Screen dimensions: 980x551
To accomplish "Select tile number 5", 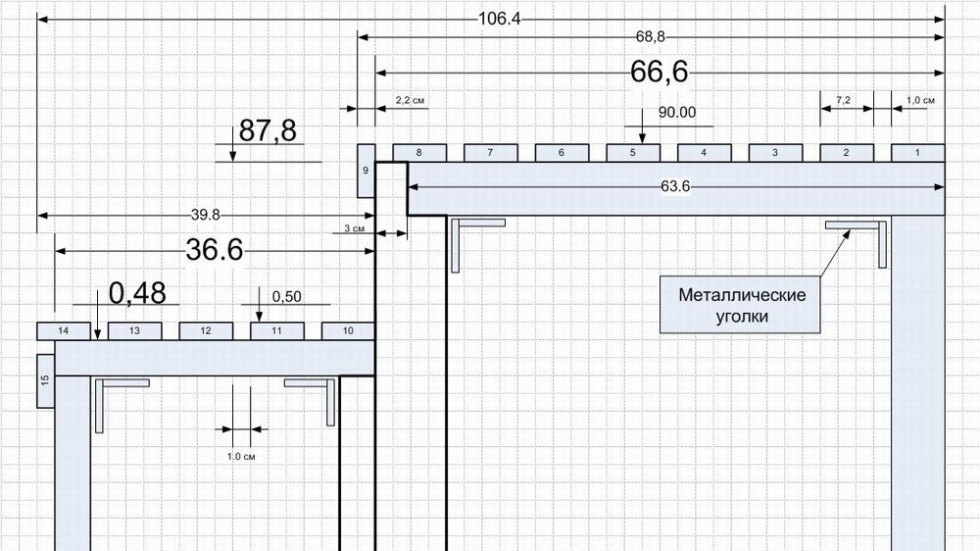I will coord(633,153).
